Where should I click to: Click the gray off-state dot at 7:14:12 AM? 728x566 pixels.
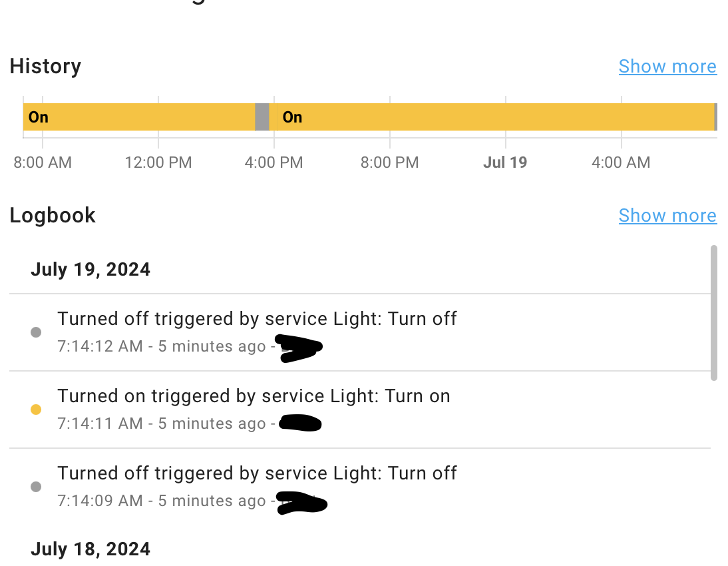click(36, 332)
